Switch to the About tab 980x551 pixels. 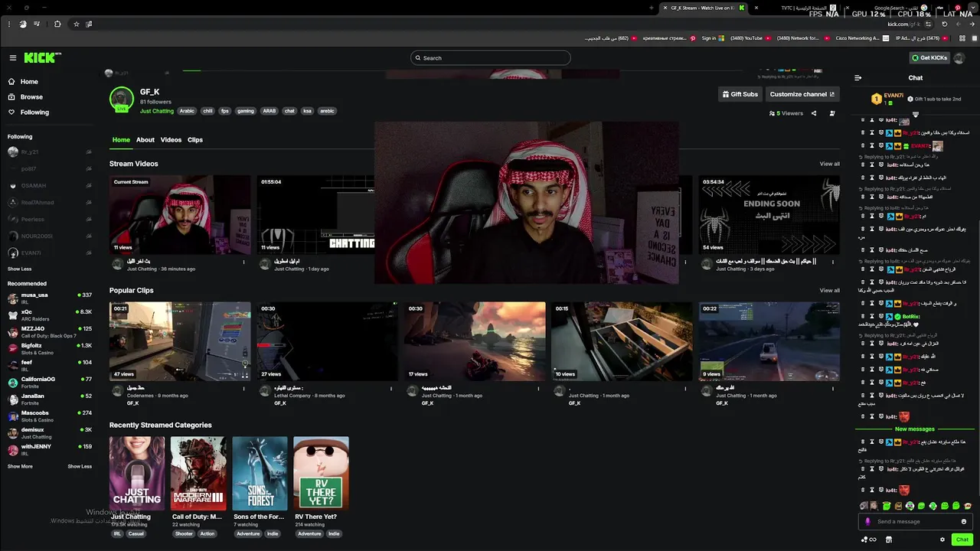coord(145,140)
